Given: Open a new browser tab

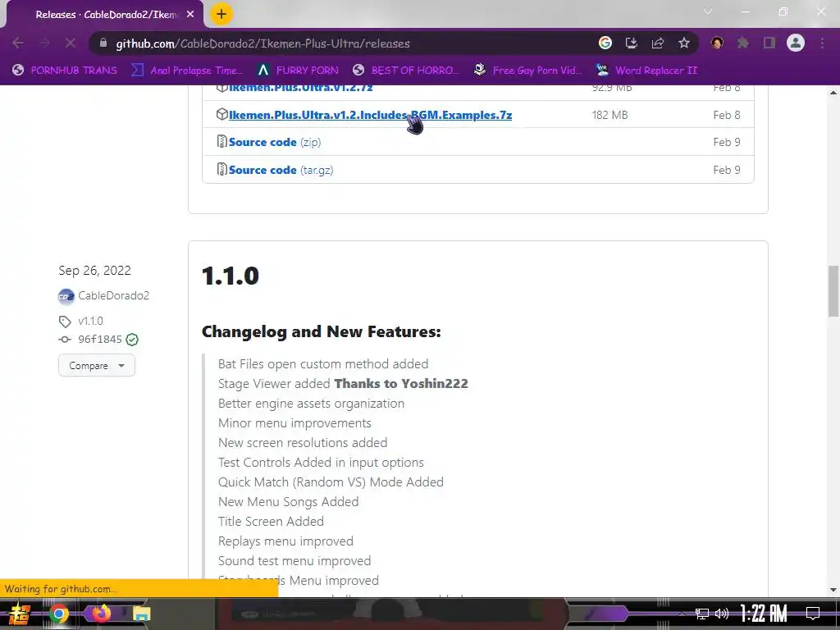Looking at the screenshot, I should coord(221,14).
